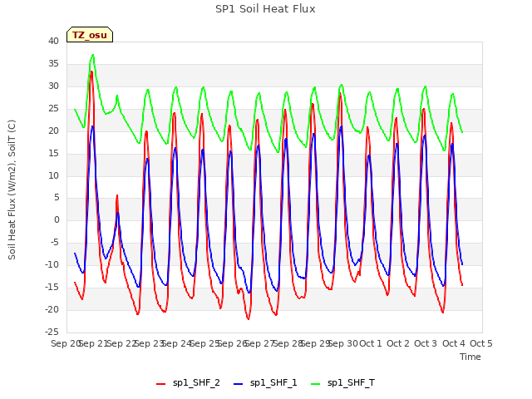
Task: Click the TZ_osu annotation label
Action: click(90, 35)
